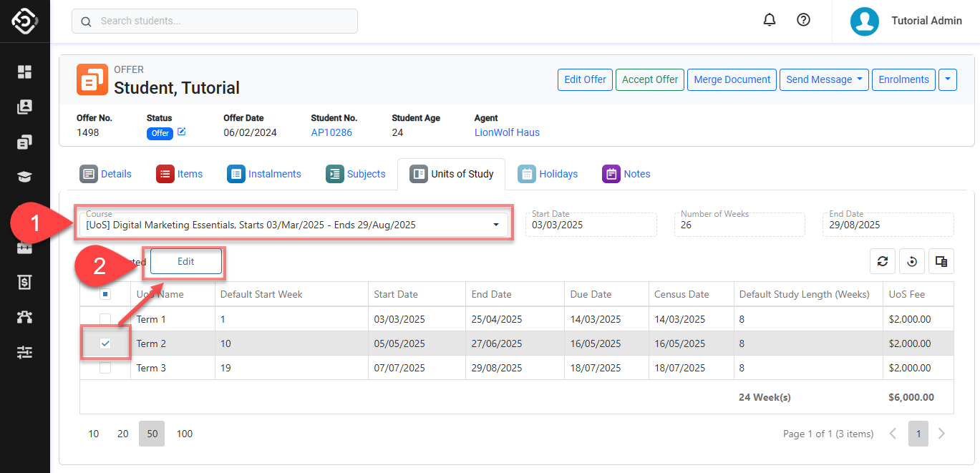
Task: Open the settings sliders sidebar icon
Action: [x=25, y=352]
